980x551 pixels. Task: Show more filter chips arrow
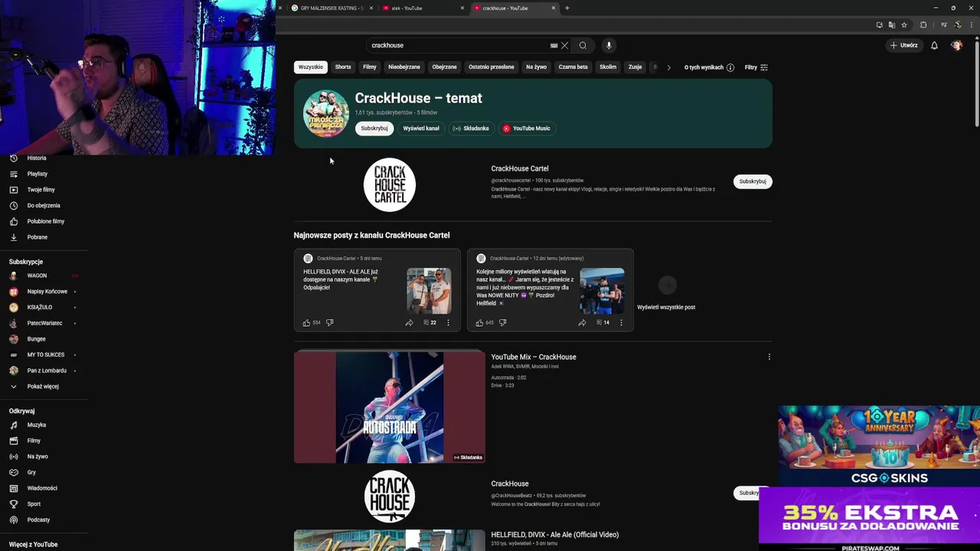pyautogui.click(x=668, y=67)
